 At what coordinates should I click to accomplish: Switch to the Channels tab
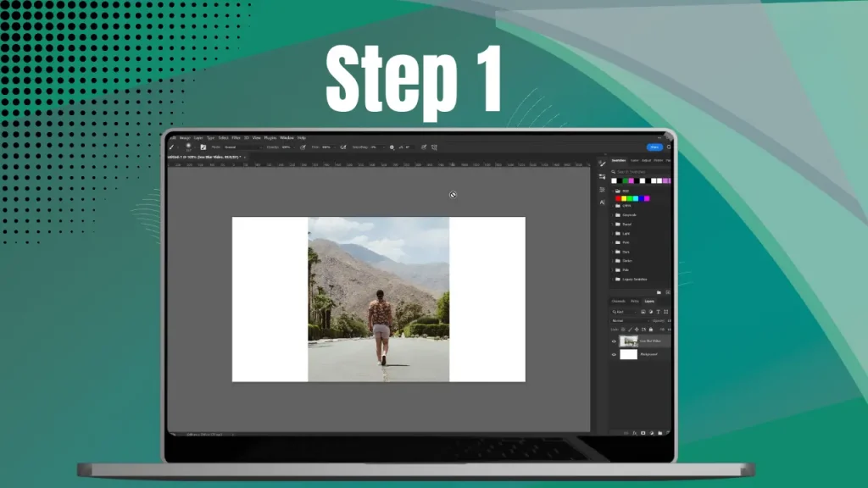tap(618, 302)
